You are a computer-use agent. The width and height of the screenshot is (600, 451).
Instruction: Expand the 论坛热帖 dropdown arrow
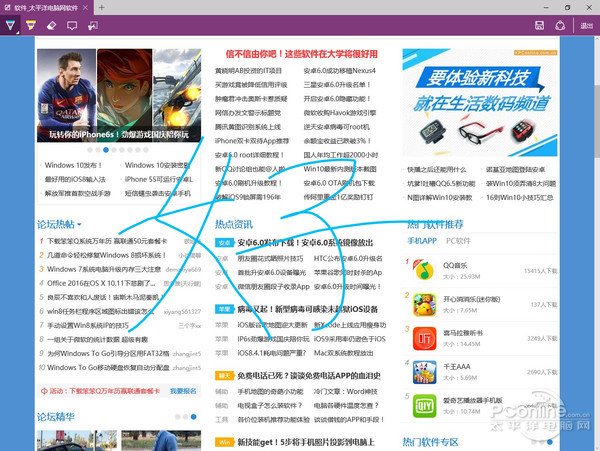[79, 225]
